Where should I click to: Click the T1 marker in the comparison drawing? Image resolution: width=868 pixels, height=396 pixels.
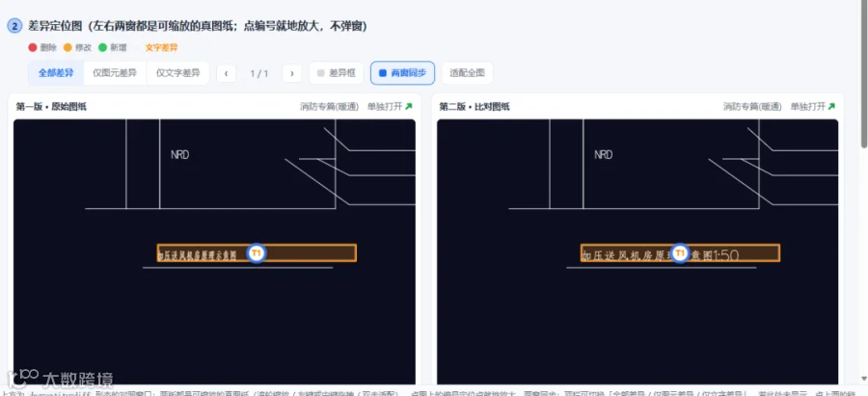coord(679,253)
